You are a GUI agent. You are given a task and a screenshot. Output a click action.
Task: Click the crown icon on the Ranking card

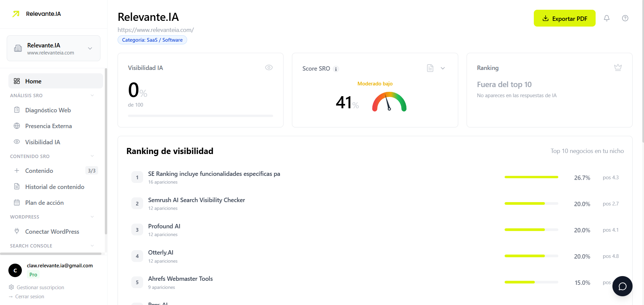[x=618, y=67]
